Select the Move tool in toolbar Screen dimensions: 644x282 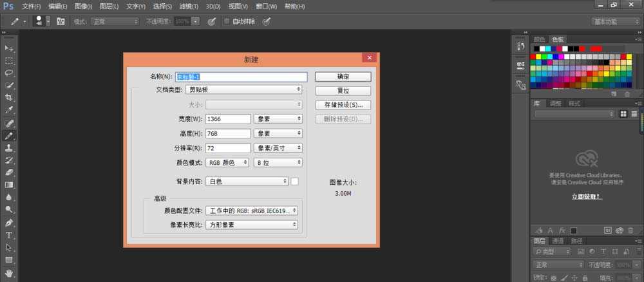[x=9, y=48]
